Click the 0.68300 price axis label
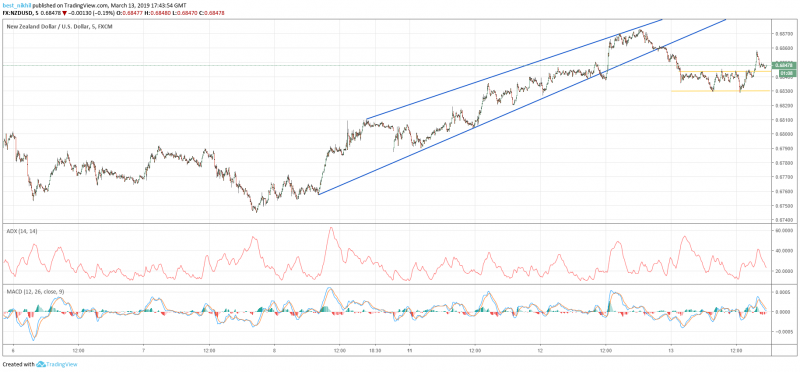This screenshot has height=372, width=800. click(x=783, y=91)
